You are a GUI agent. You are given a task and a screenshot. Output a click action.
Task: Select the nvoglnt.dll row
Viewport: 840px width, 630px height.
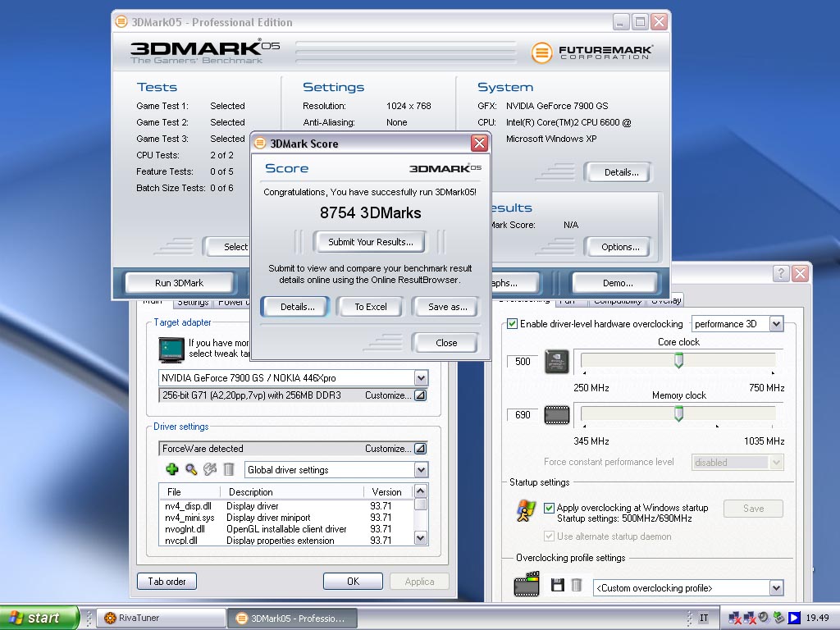[286, 529]
